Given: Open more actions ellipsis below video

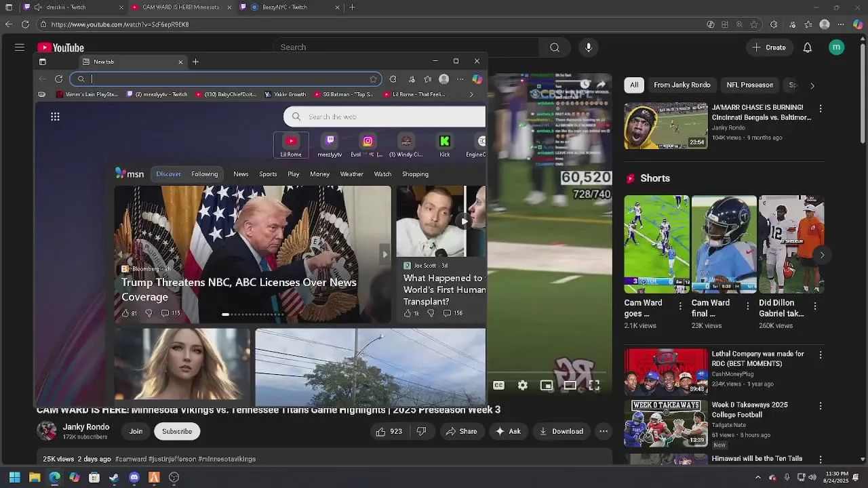Looking at the screenshot, I should click(x=604, y=431).
